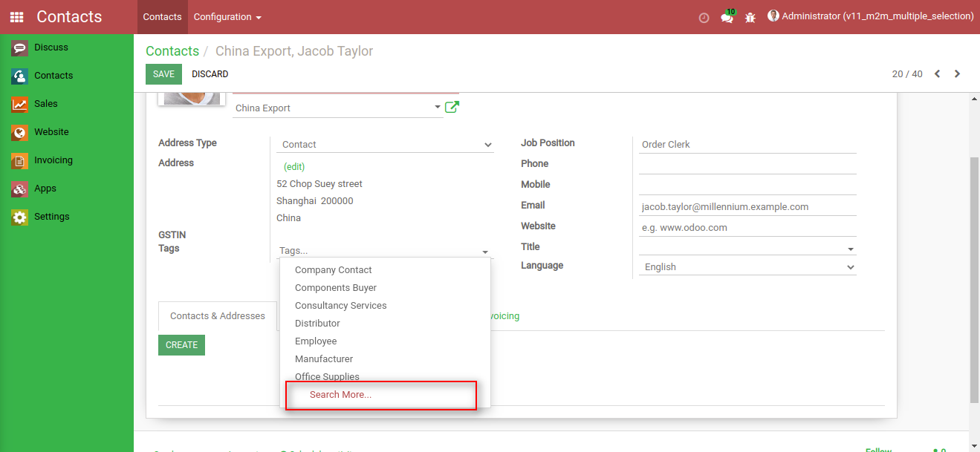Open the Invoicing app in sidebar
The height and width of the screenshot is (452, 980).
[53, 160]
